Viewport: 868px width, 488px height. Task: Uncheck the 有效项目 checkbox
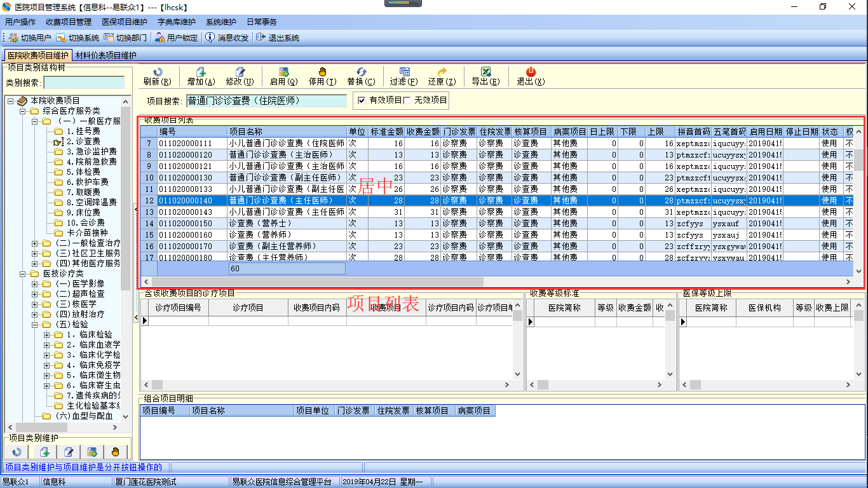pyautogui.click(x=362, y=100)
